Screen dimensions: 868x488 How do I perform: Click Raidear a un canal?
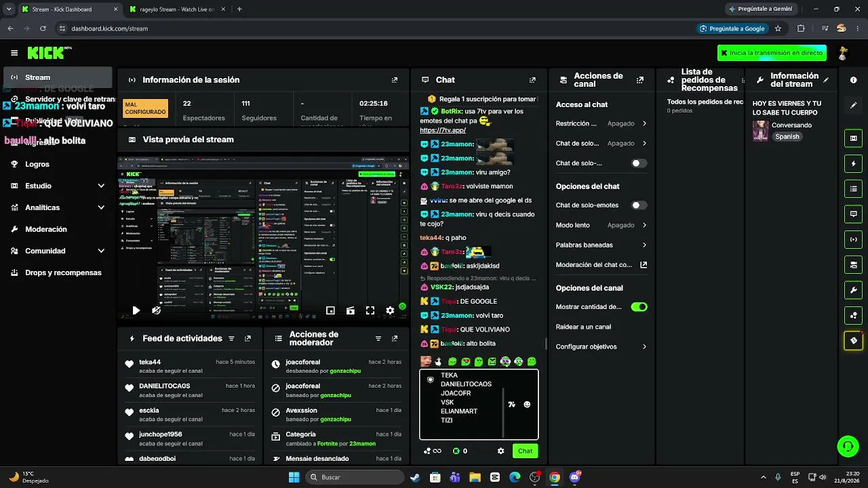point(583,327)
